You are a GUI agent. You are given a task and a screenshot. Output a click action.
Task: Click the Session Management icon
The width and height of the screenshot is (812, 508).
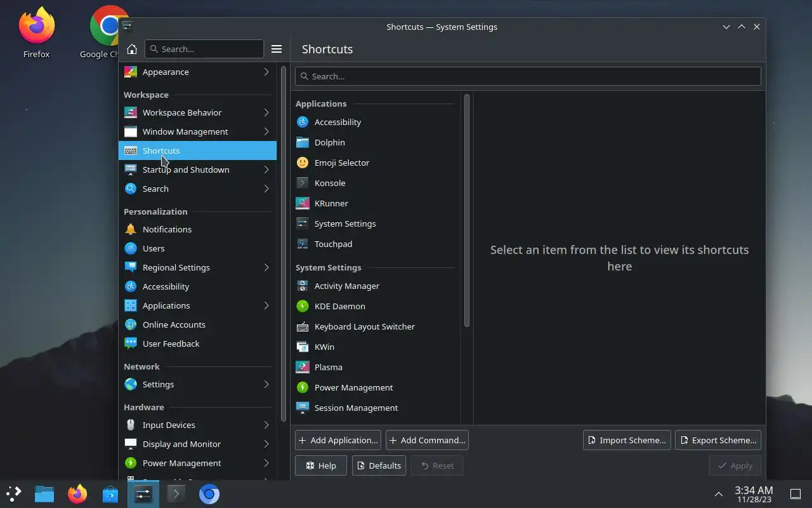tap(303, 408)
